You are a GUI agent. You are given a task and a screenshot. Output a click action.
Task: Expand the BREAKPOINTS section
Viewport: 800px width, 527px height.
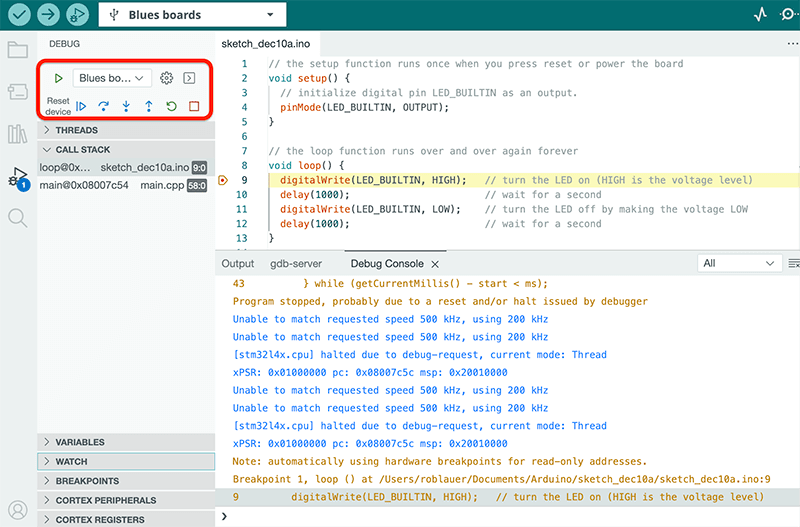[126, 481]
